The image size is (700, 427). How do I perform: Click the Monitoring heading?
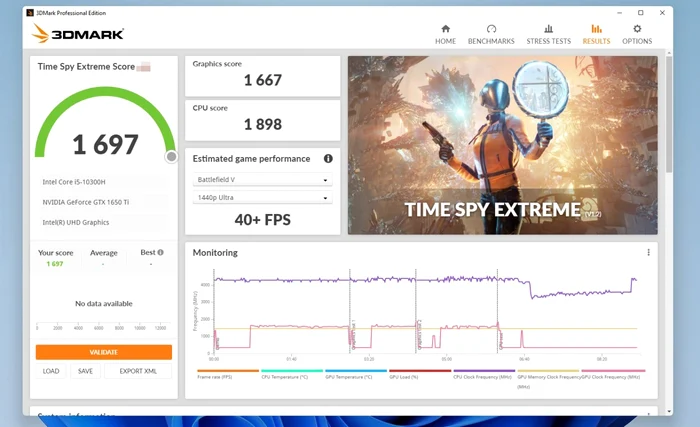tap(215, 253)
